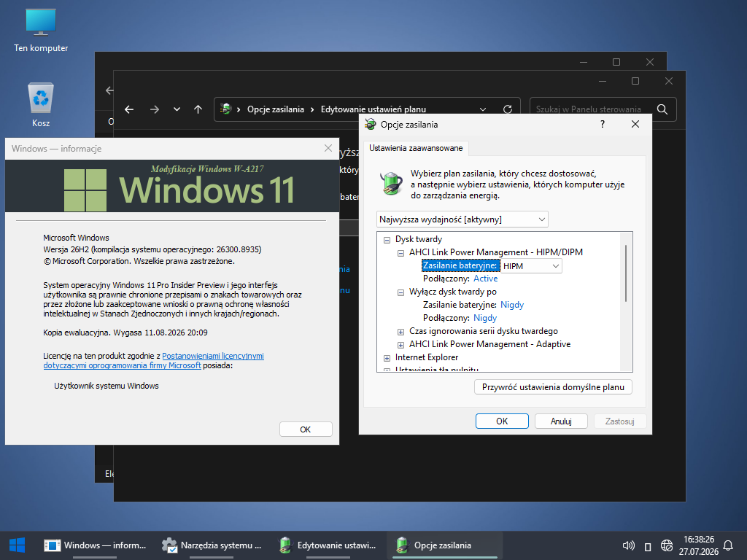The width and height of the screenshot is (747, 560).
Task: Expand AHCI Link Power Management - Adaptive
Action: (400, 345)
